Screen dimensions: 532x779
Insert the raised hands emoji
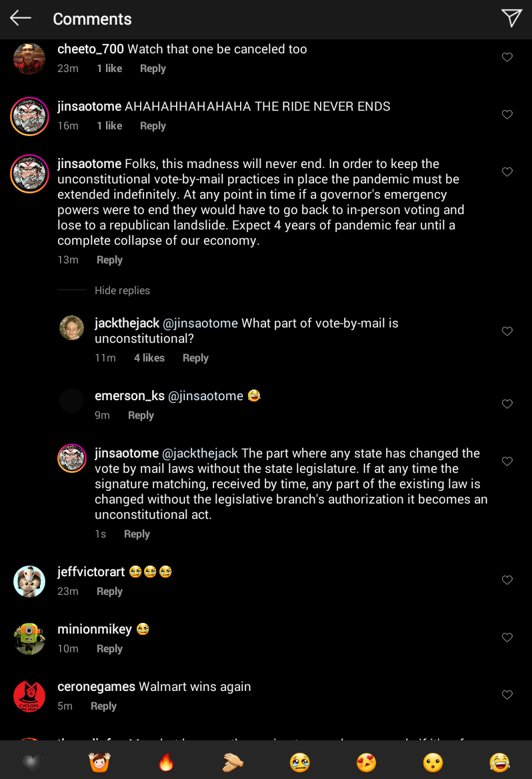[x=99, y=762]
